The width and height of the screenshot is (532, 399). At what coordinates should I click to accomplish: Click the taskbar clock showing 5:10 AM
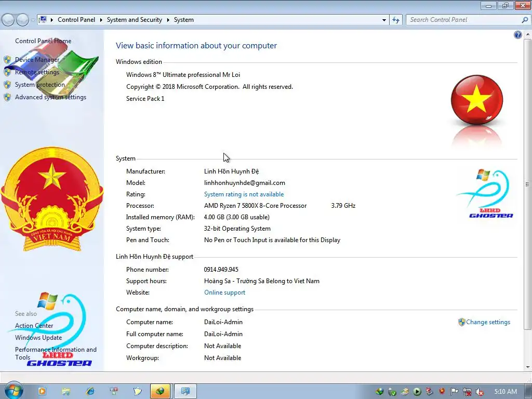click(506, 392)
